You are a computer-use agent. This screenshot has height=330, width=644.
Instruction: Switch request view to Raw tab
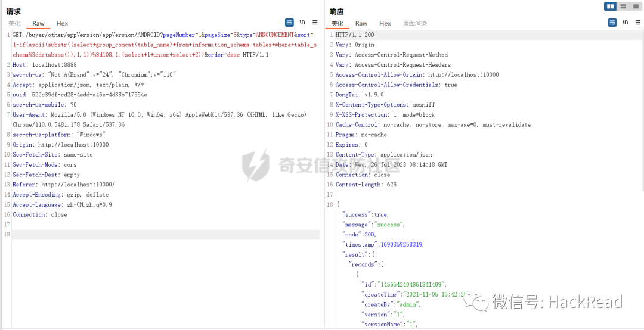(39, 23)
